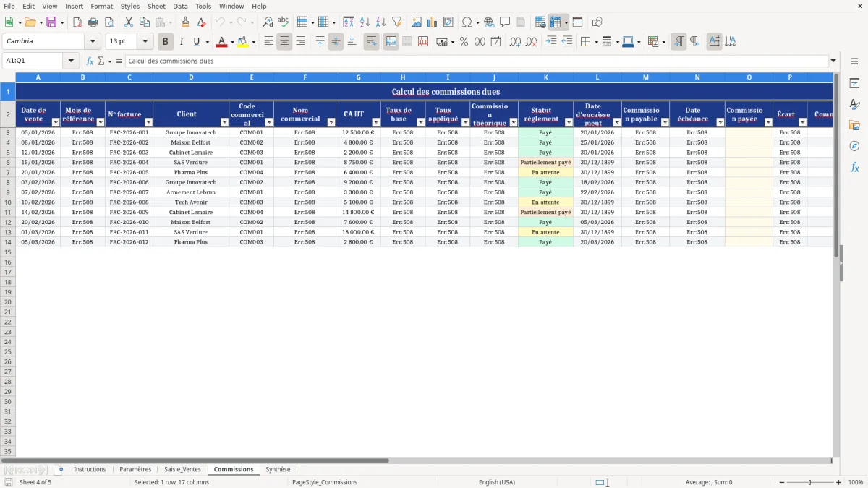Image resolution: width=868 pixels, height=488 pixels.
Task: Format cells as percent
Action: 464,42
